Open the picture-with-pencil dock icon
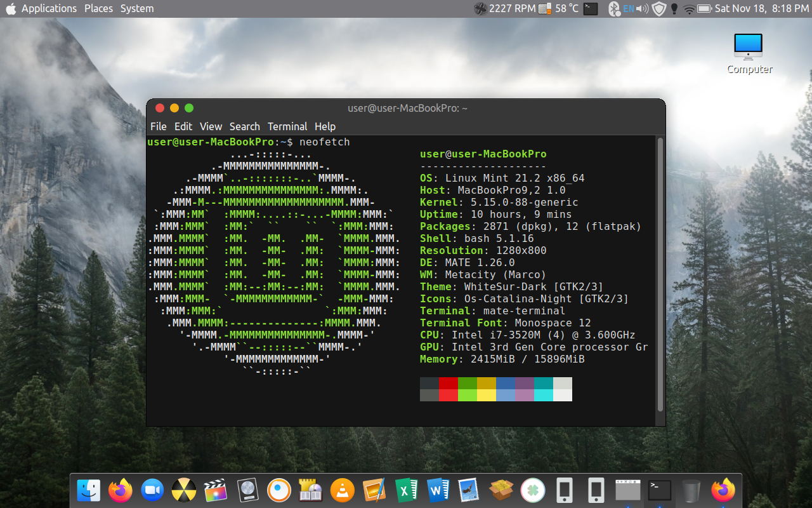 tap(374, 490)
